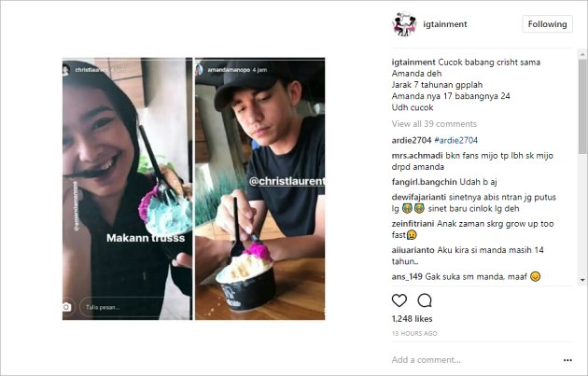
Task: View the 1,248 likes list
Action: 412,319
